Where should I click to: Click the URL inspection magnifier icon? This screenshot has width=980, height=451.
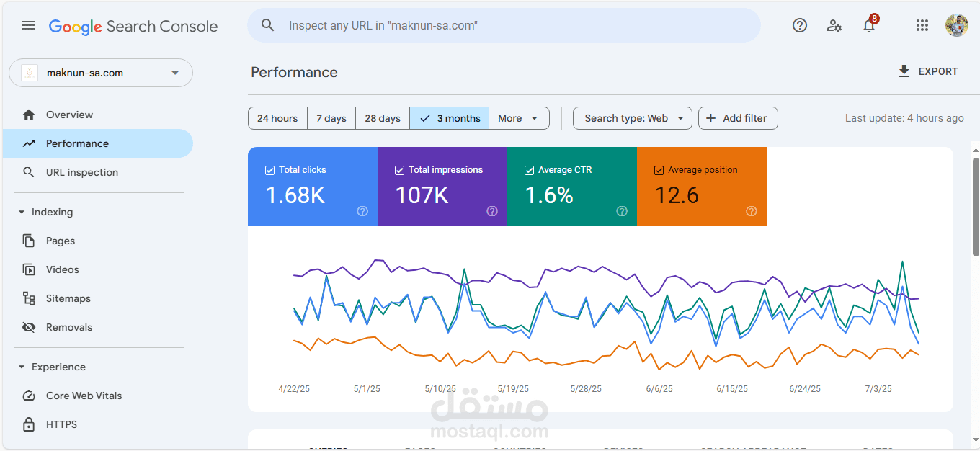coord(29,172)
